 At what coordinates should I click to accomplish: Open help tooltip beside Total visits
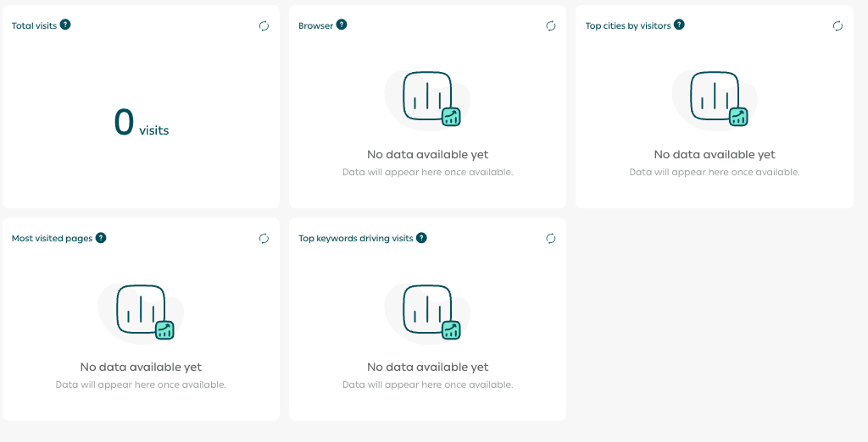(65, 25)
